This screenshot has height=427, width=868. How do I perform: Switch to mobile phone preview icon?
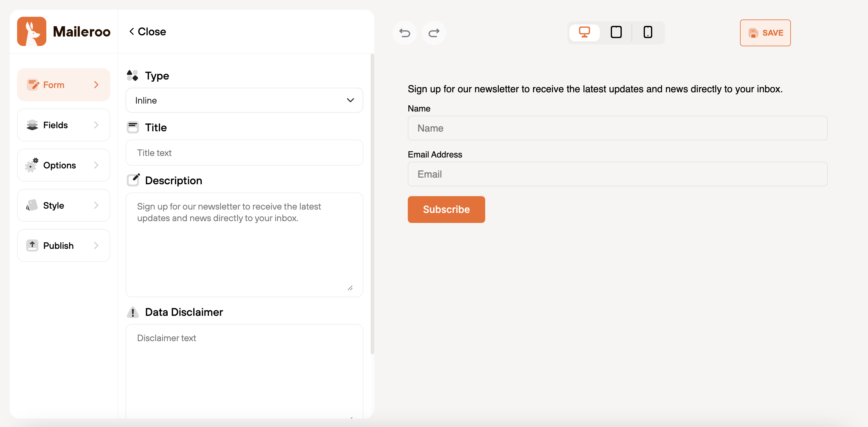click(648, 32)
